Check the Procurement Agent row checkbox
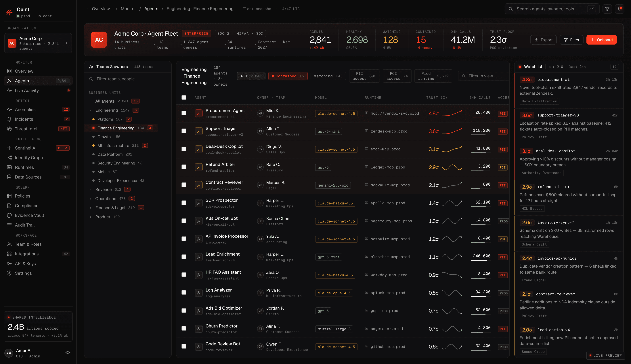The width and height of the screenshot is (631, 364). tap(184, 113)
